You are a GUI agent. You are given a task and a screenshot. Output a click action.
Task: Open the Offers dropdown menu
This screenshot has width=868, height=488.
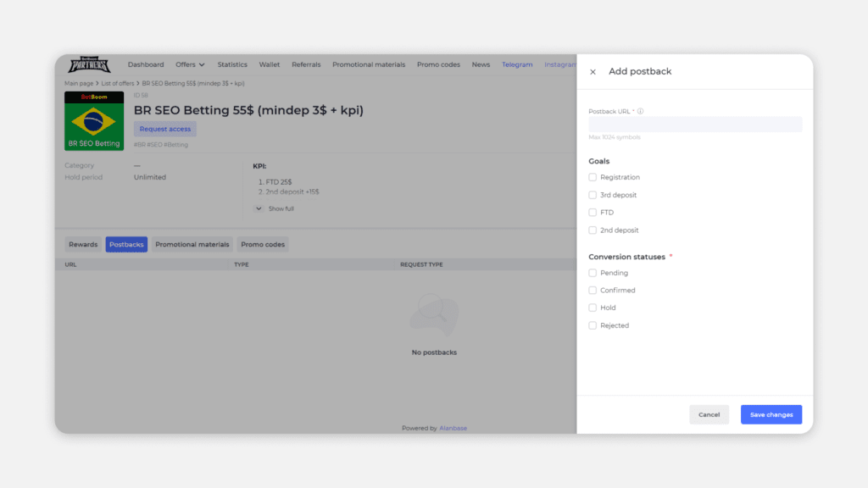point(190,64)
